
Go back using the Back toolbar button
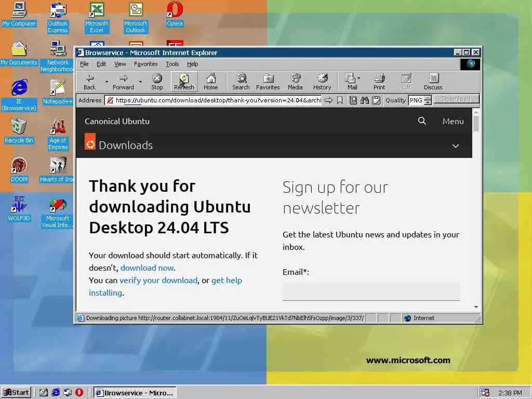click(89, 82)
